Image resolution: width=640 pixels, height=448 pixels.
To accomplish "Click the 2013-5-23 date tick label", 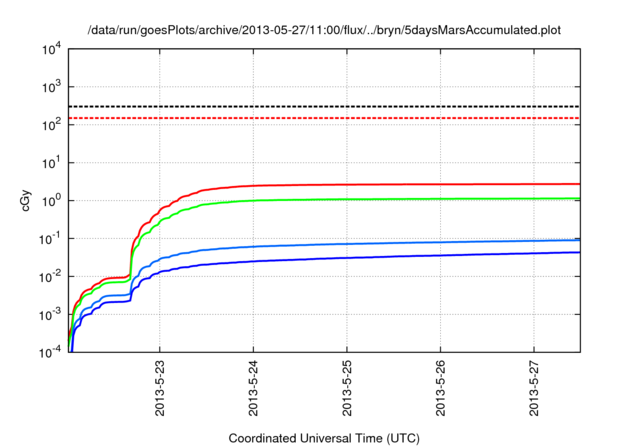I will (160, 388).
